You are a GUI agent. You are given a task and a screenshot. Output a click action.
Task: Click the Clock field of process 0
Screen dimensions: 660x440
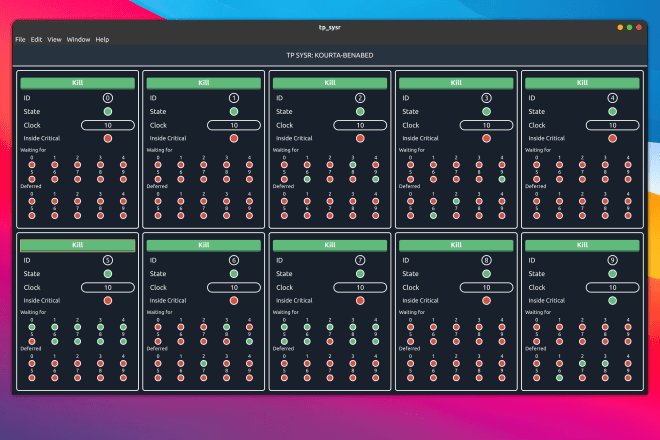tap(108, 125)
